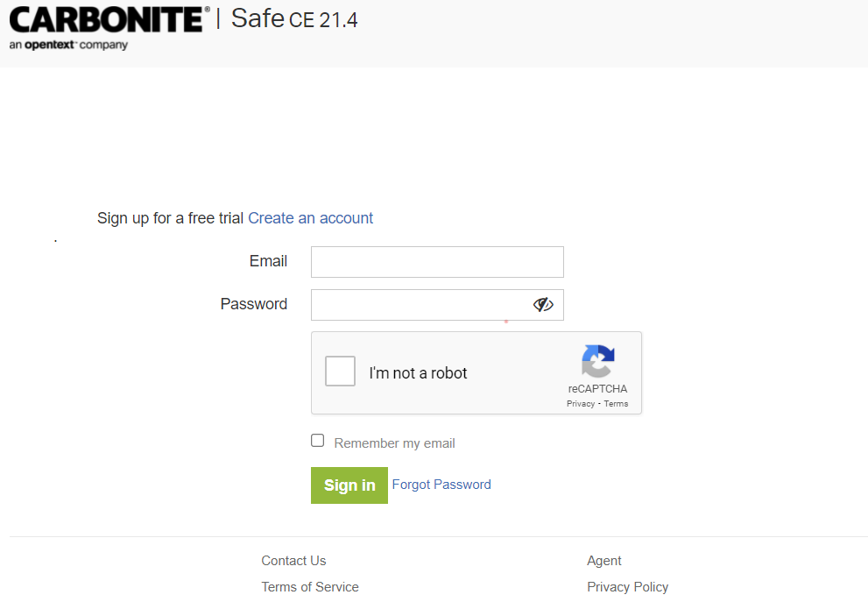
Task: Click the Safe CE 21.4 header
Action: pyautogui.click(x=293, y=18)
